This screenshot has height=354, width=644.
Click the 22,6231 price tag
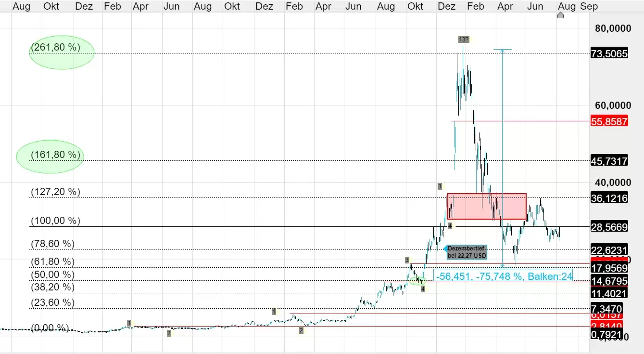[x=609, y=249]
